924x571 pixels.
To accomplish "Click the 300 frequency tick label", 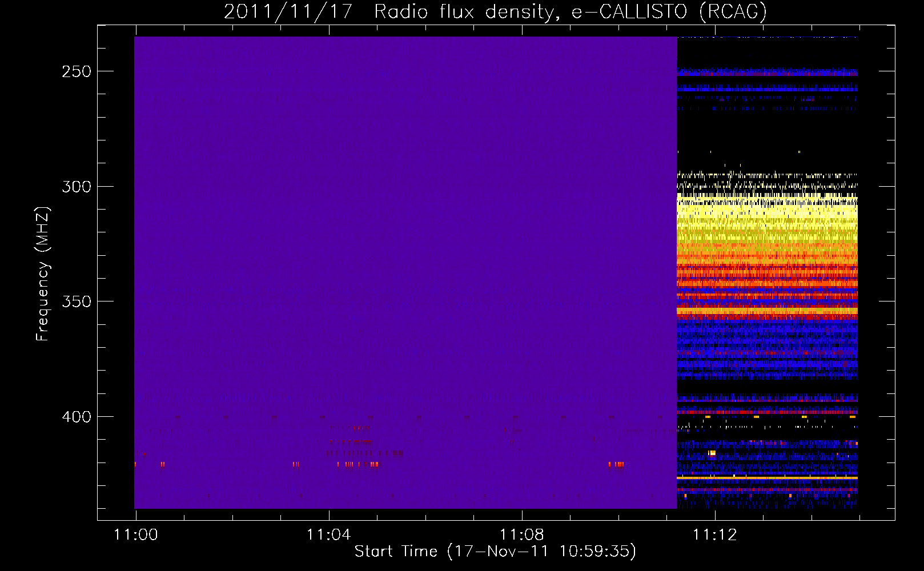I will click(x=77, y=187).
